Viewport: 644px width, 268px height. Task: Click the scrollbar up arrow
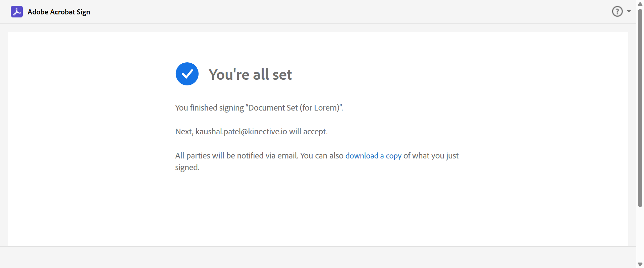pyautogui.click(x=640, y=4)
